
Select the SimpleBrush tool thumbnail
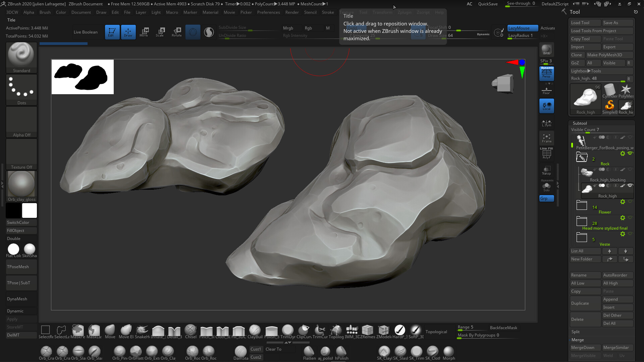pyautogui.click(x=609, y=107)
